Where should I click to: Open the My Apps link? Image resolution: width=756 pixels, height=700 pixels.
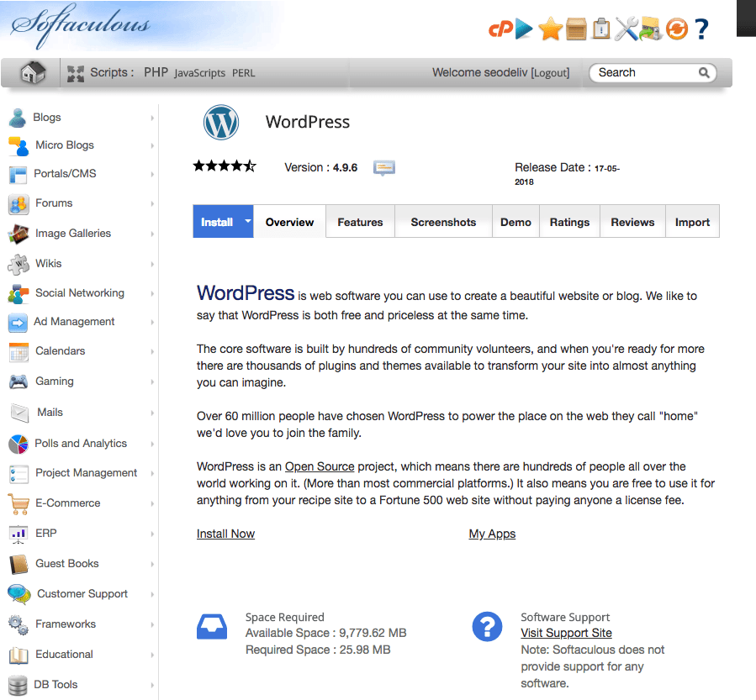coord(492,534)
